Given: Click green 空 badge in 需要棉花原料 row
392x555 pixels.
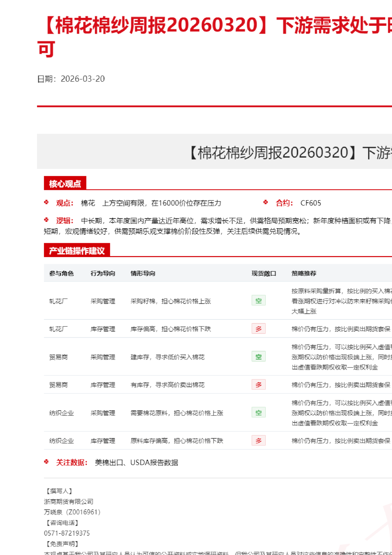Looking at the screenshot, I should [259, 413].
